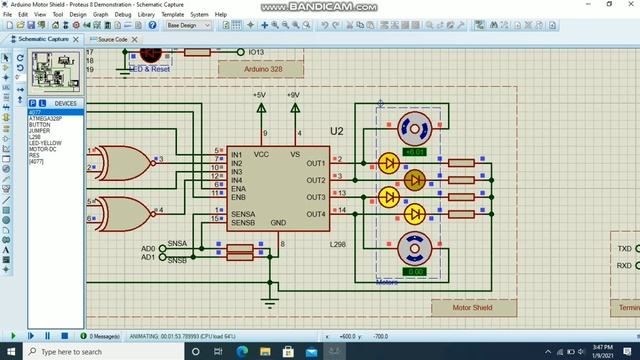
Task: Open the View menu
Action: click(x=40, y=14)
